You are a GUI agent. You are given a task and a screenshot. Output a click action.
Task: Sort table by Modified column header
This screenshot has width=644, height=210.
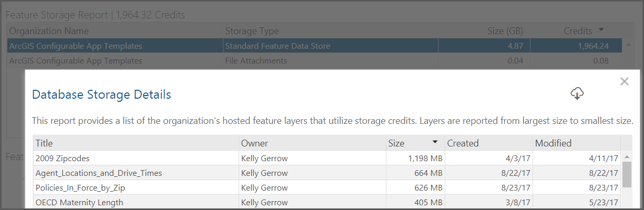pos(577,143)
